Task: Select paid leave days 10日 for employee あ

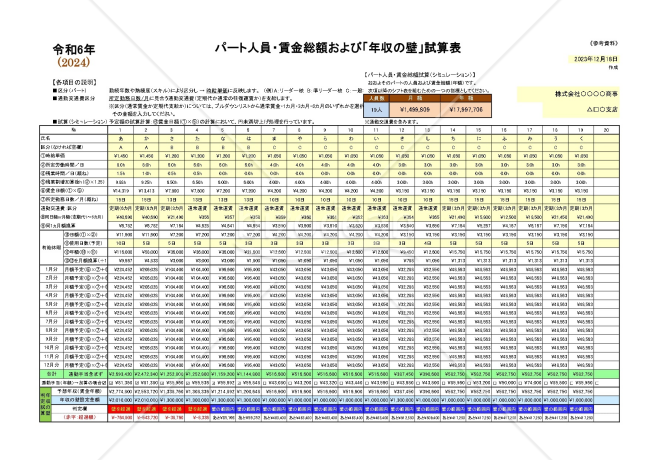Action: pyautogui.click(x=121, y=243)
